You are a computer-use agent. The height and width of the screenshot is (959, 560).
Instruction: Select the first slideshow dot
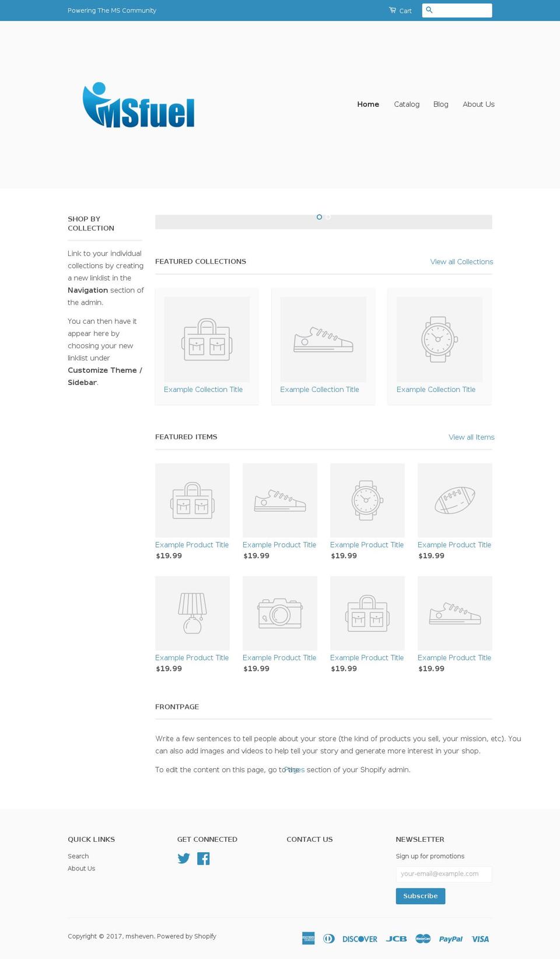tap(319, 217)
